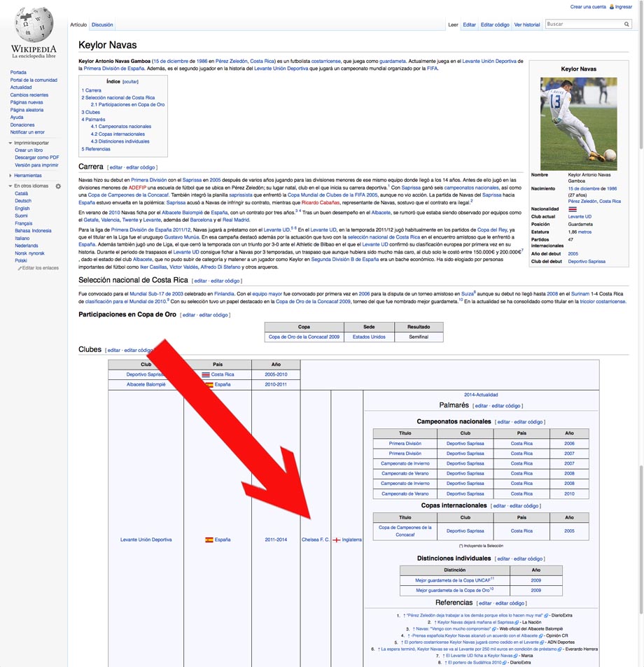Open Copa de Oro de la Concacaf 2009 cell
644x667 pixels.
pos(304,337)
